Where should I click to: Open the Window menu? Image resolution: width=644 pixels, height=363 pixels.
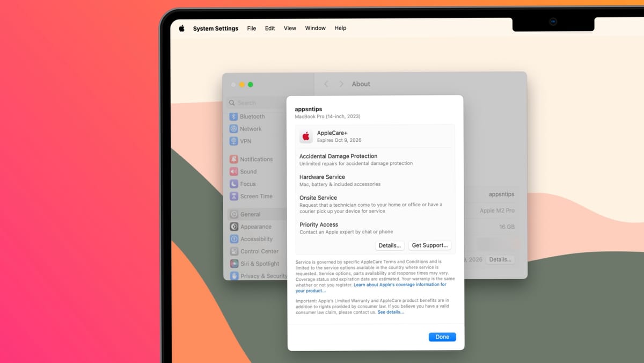[x=315, y=28]
